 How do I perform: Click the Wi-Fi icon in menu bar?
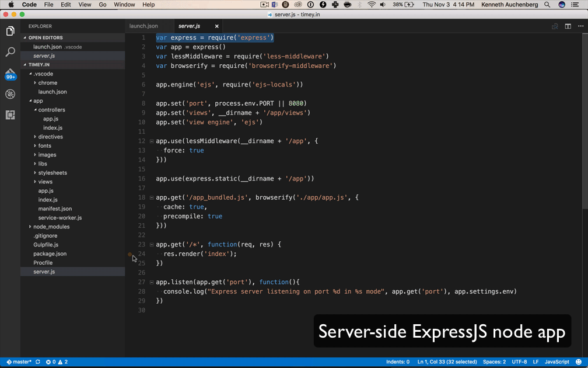point(371,5)
